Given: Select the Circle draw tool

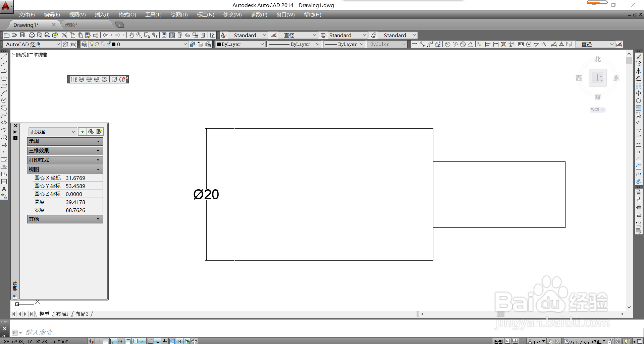Looking at the screenshot, I should [4, 100].
